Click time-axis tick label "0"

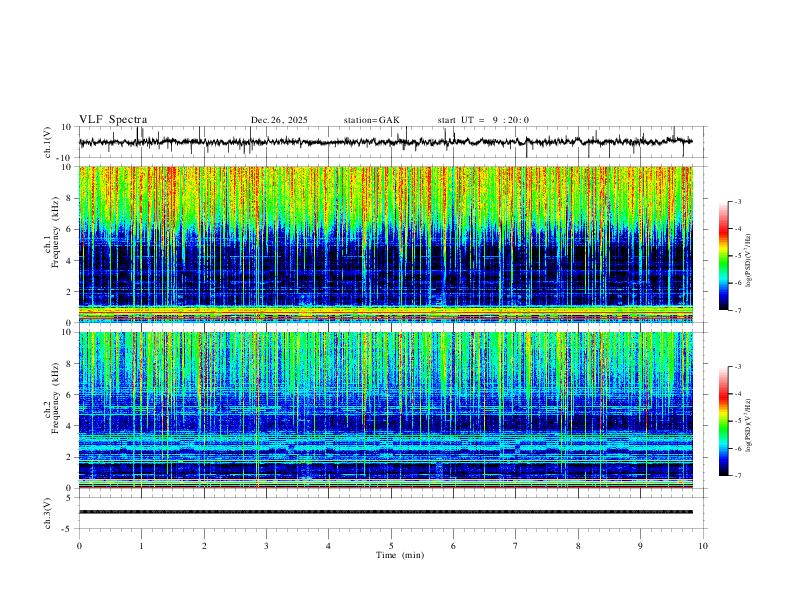coord(79,546)
